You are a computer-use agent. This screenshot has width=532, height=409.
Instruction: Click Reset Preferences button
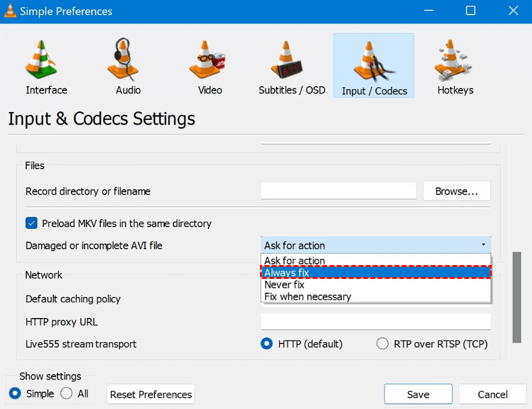(150, 395)
